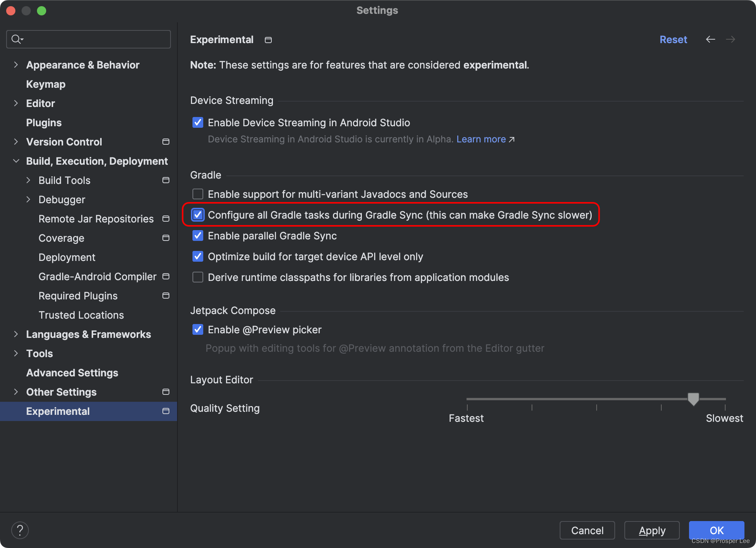Toggle Enable parallel Gradle Sync checkbox
The image size is (756, 548).
[198, 236]
